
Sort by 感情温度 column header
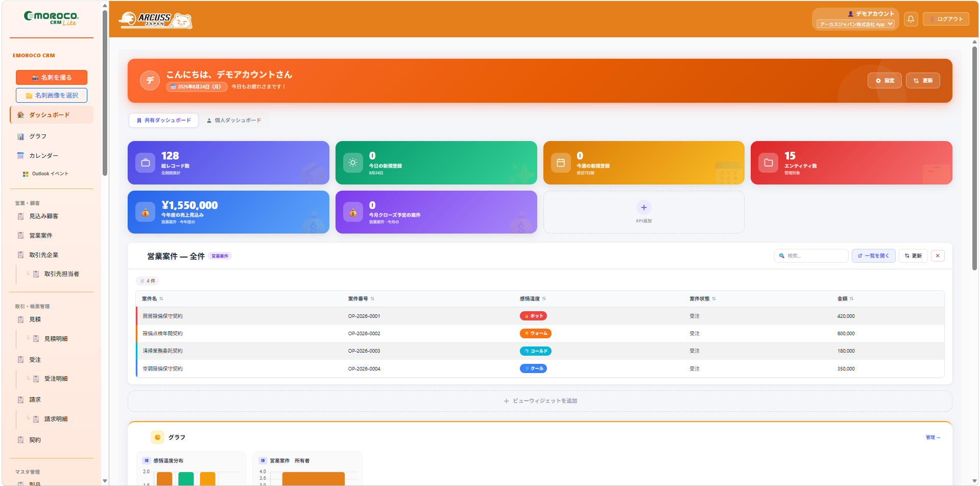pyautogui.click(x=533, y=299)
